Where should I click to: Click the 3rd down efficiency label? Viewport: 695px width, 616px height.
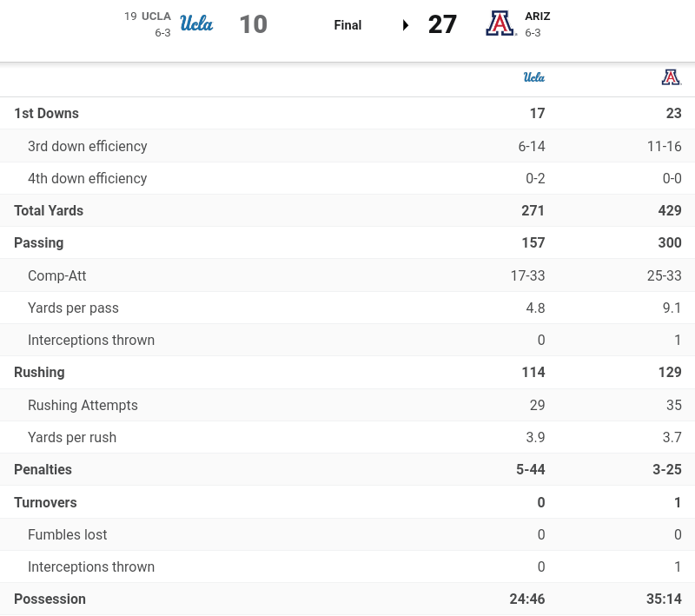(87, 146)
